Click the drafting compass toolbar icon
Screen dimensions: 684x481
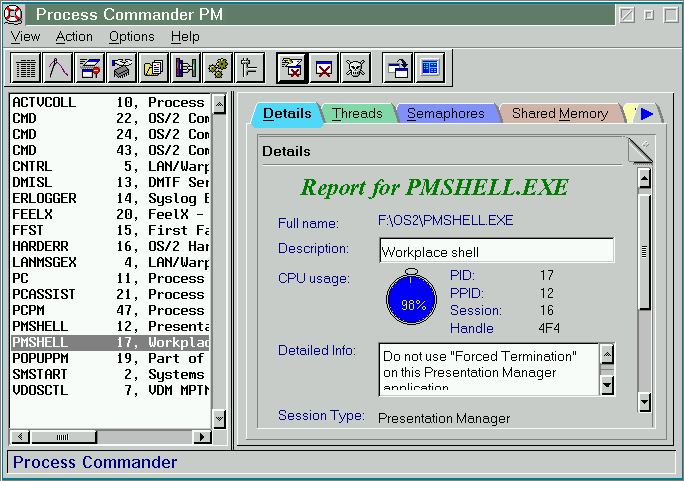coord(57,68)
